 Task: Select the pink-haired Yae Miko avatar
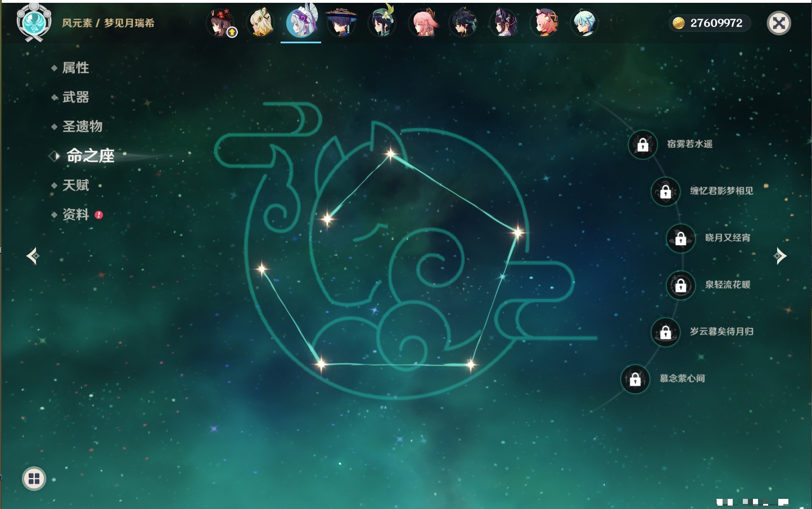point(423,23)
